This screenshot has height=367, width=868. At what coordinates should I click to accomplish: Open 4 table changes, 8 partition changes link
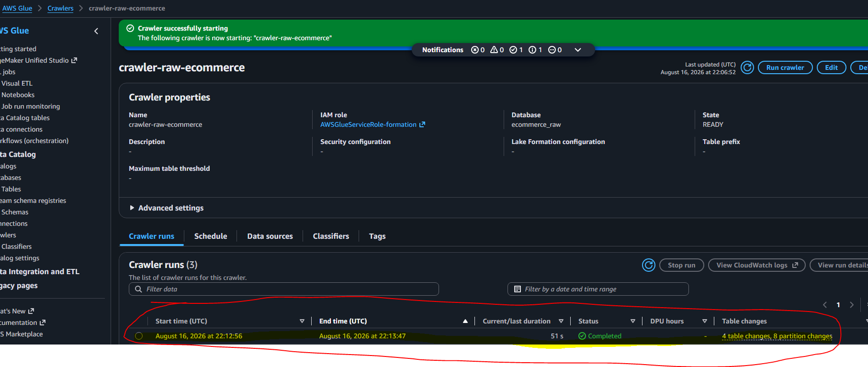click(777, 336)
